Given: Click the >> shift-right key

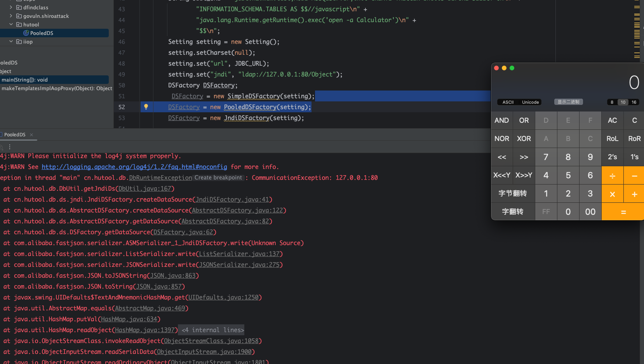Looking at the screenshot, I should pyautogui.click(x=524, y=157).
